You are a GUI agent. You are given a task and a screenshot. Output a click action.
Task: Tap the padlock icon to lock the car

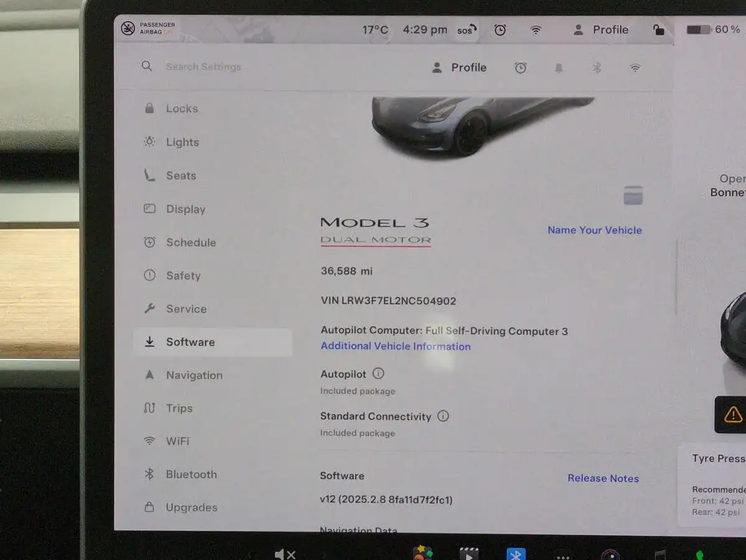point(658,30)
